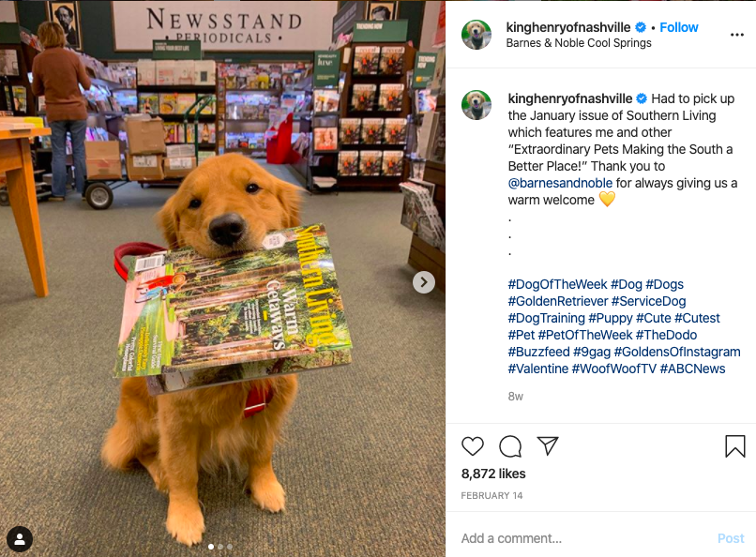756x557 pixels.
Task: Open the #ServiceDog hashtag
Action: pos(648,301)
